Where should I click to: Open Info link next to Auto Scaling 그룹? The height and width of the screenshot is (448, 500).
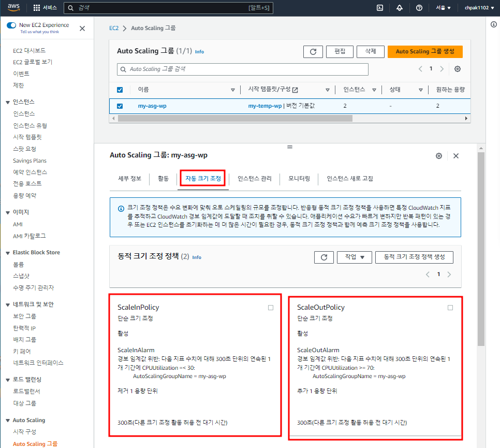[x=199, y=52]
